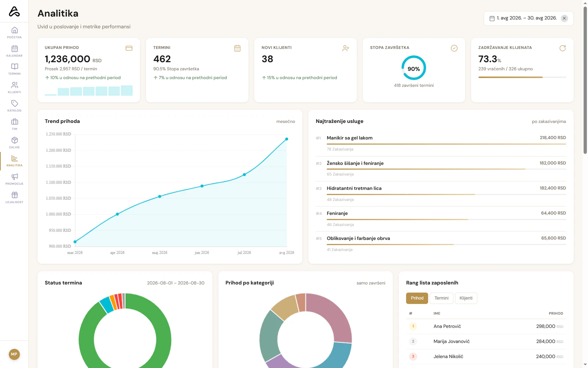Click Hidratantni tretman lica service name
The height and width of the screenshot is (368, 588).
(354, 188)
